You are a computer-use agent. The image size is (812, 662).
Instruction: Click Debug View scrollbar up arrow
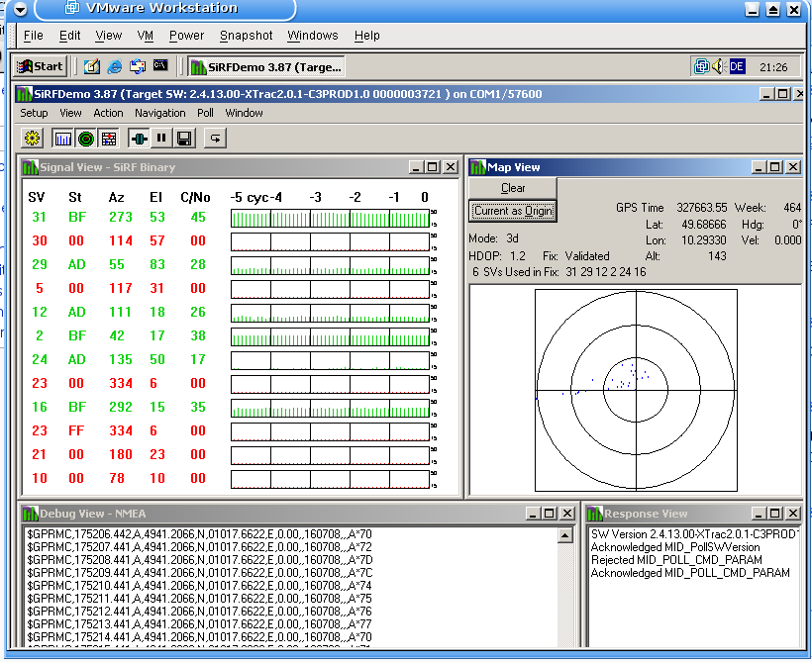click(565, 535)
